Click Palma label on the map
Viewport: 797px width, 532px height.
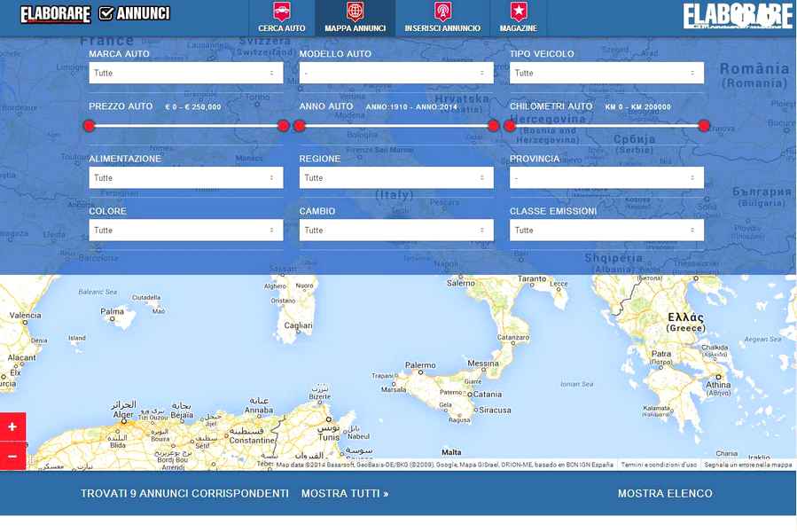pos(113,311)
